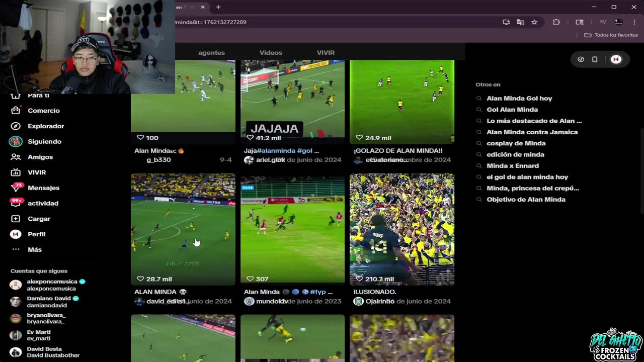Open followed account David Busta
This screenshot has height=362, width=644.
pos(45,352)
